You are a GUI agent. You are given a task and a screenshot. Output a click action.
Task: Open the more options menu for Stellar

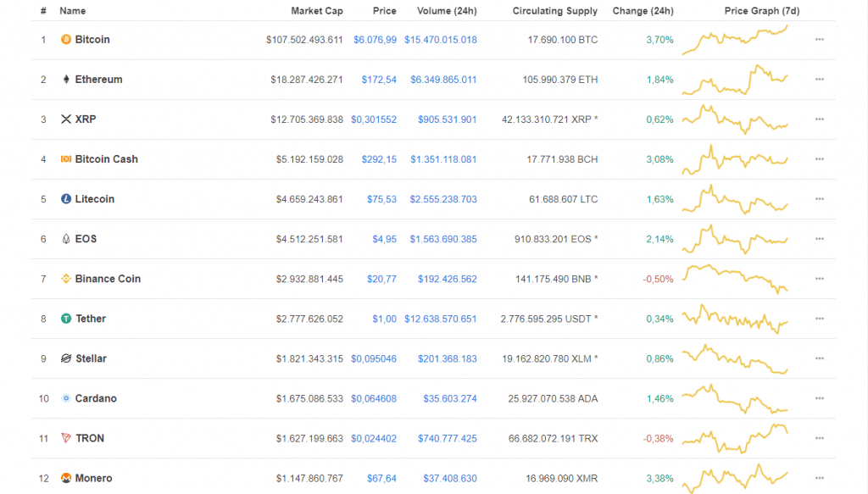[820, 358]
